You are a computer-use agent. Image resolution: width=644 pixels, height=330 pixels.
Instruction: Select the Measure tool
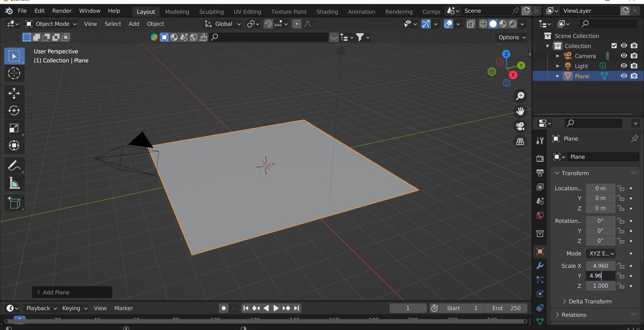click(x=14, y=184)
